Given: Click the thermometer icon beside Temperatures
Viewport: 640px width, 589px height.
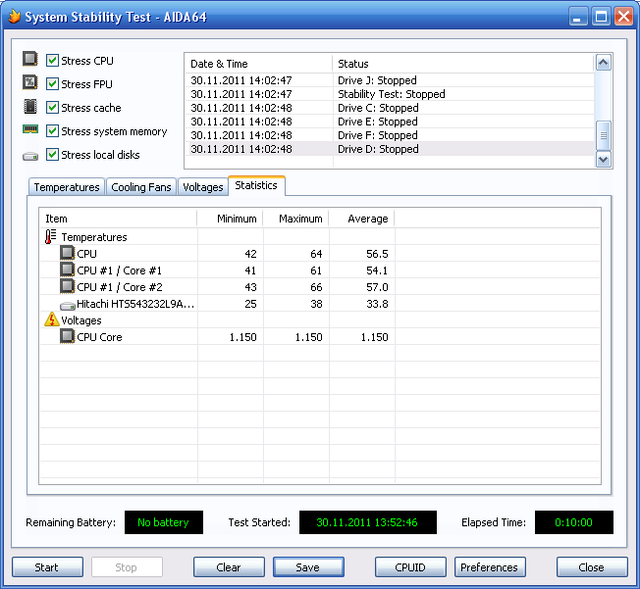Looking at the screenshot, I should (51, 237).
